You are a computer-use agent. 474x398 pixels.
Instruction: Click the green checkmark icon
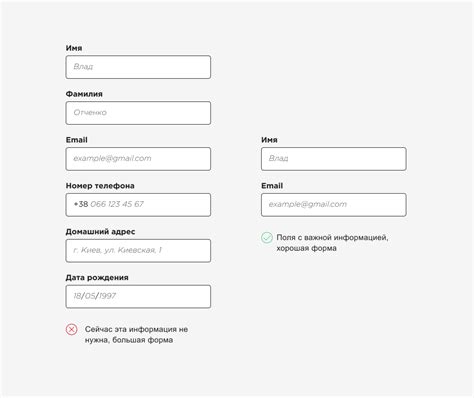267,238
